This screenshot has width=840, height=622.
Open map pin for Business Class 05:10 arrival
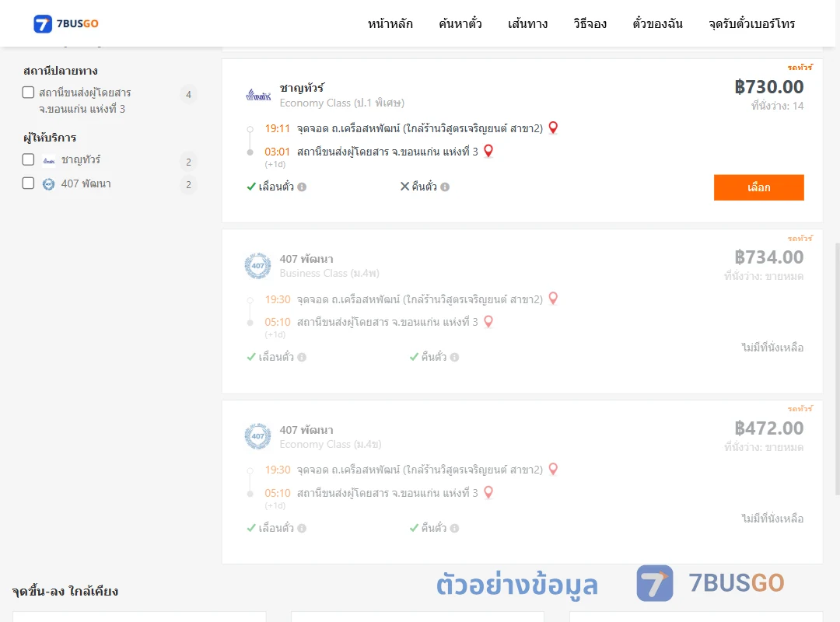point(488,321)
